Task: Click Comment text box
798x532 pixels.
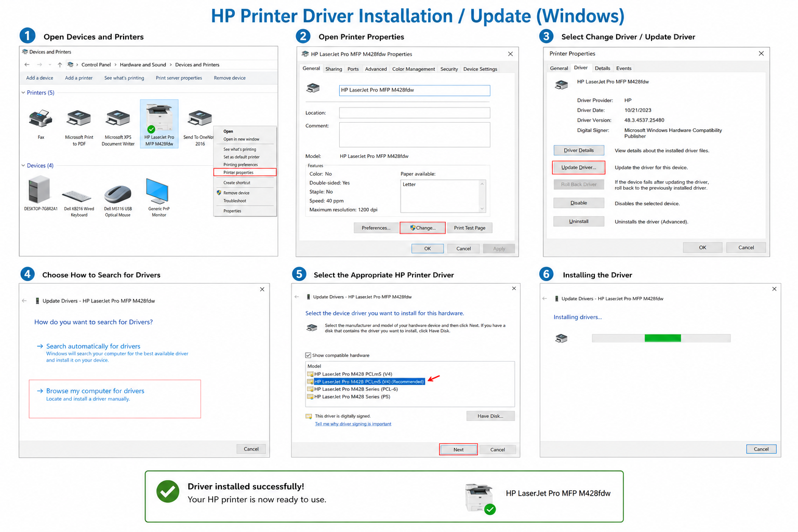Action: [x=415, y=135]
